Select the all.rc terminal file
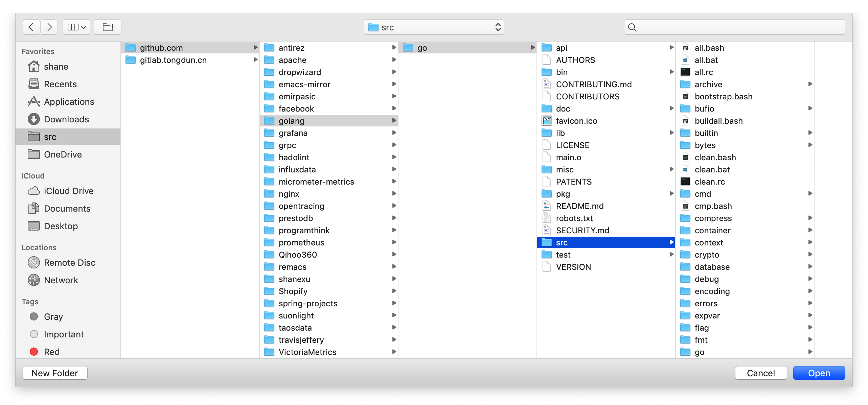The width and height of the screenshot is (868, 405). coord(704,72)
